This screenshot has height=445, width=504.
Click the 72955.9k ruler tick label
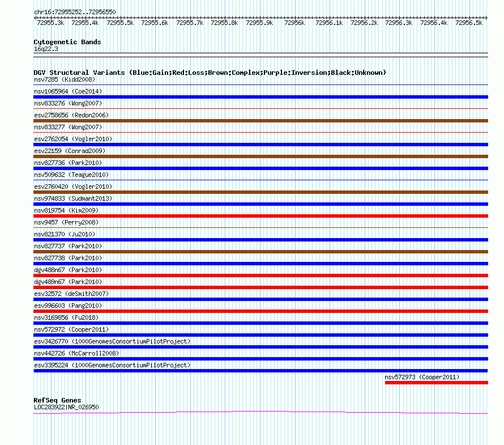pyautogui.click(x=259, y=23)
